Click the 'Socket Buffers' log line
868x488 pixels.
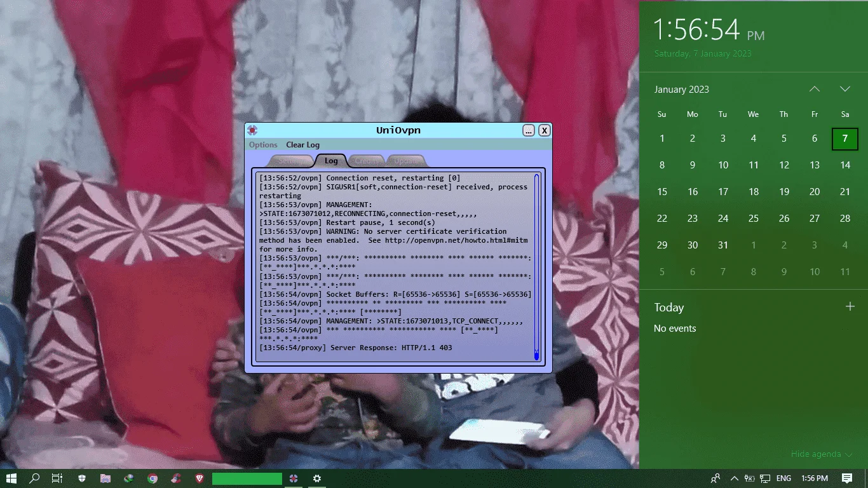[395, 294]
